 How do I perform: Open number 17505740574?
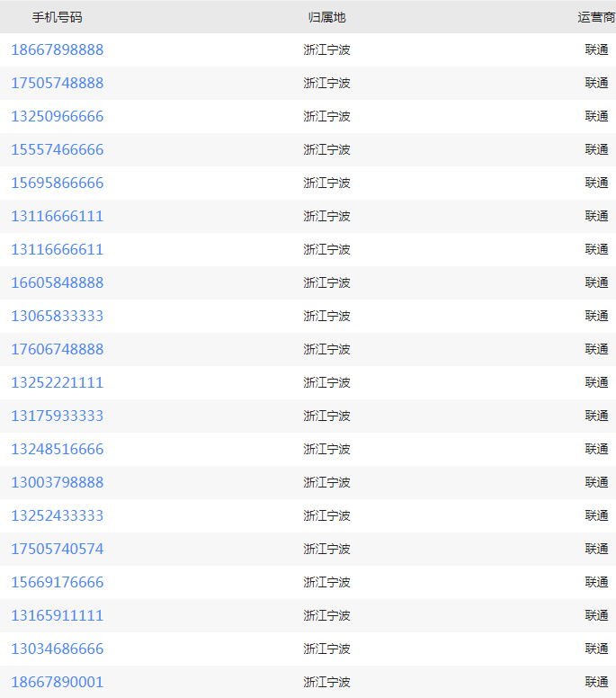(57, 549)
